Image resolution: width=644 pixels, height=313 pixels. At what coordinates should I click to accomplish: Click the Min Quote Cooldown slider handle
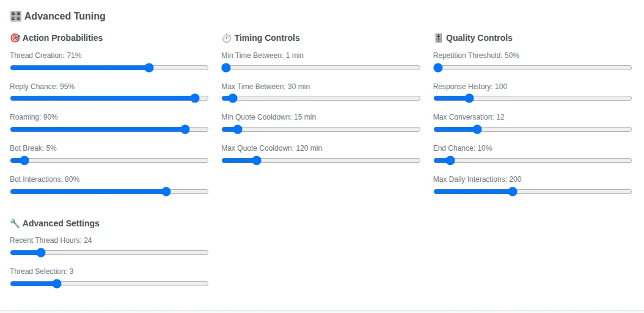pyautogui.click(x=238, y=129)
